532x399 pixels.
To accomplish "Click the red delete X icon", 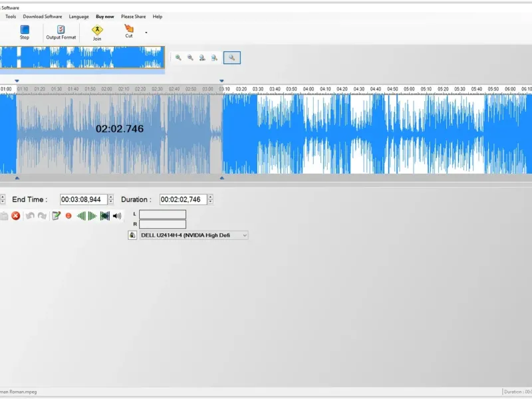I will click(x=16, y=216).
